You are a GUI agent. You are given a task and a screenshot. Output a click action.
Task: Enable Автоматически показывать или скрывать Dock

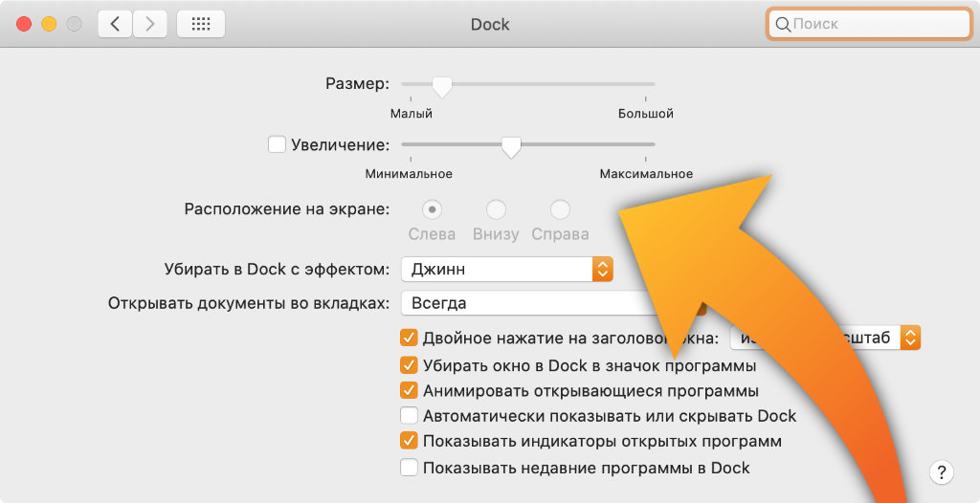click(409, 416)
